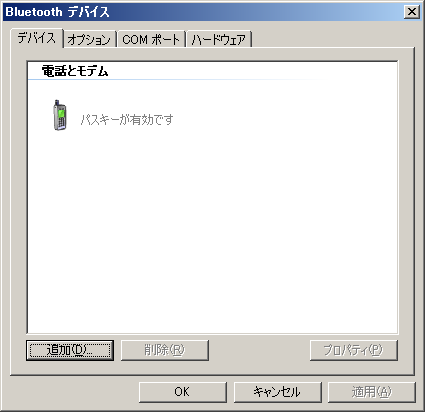Open the COM ポート tab

tap(151, 40)
